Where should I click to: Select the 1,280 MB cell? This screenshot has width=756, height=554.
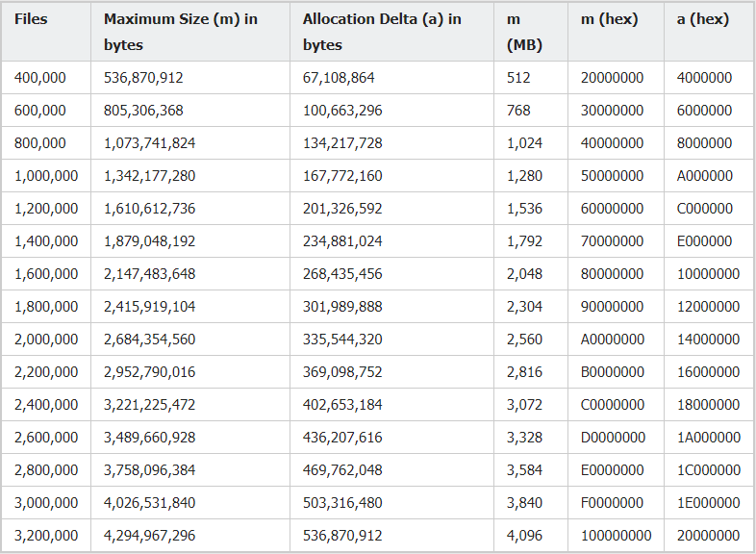click(x=524, y=176)
